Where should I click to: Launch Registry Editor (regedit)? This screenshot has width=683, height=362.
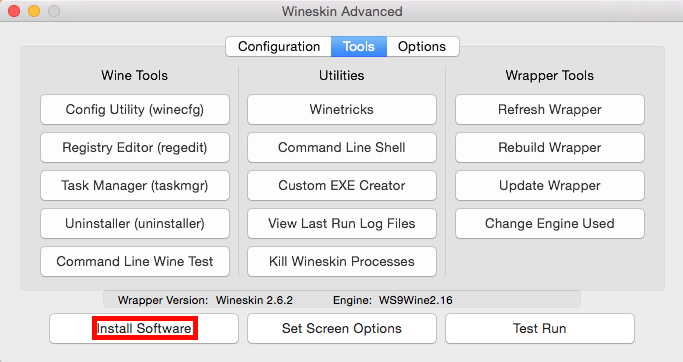tap(135, 147)
